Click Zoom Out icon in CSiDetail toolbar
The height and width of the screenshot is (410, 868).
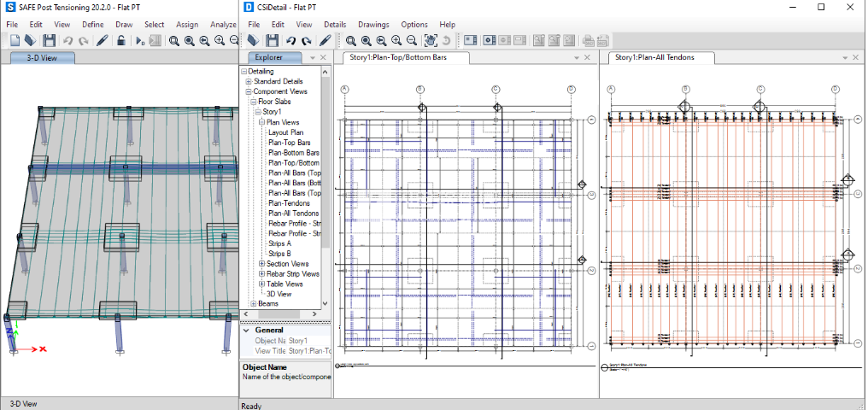[411, 40]
